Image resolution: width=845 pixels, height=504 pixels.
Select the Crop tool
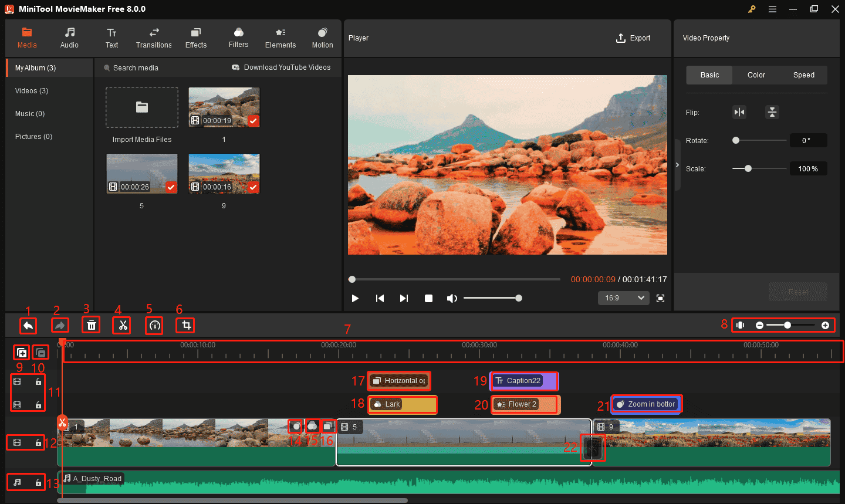pyautogui.click(x=186, y=325)
